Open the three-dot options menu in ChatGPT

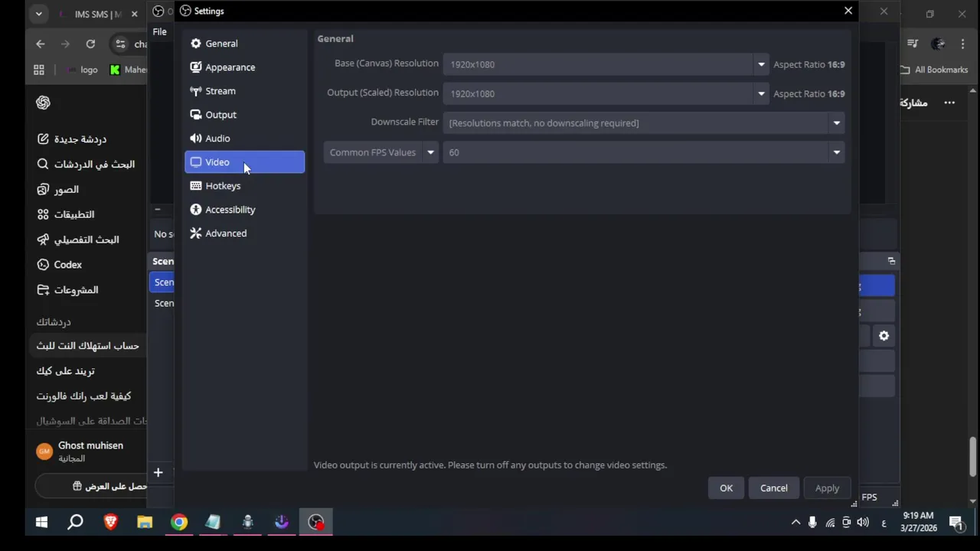point(949,103)
